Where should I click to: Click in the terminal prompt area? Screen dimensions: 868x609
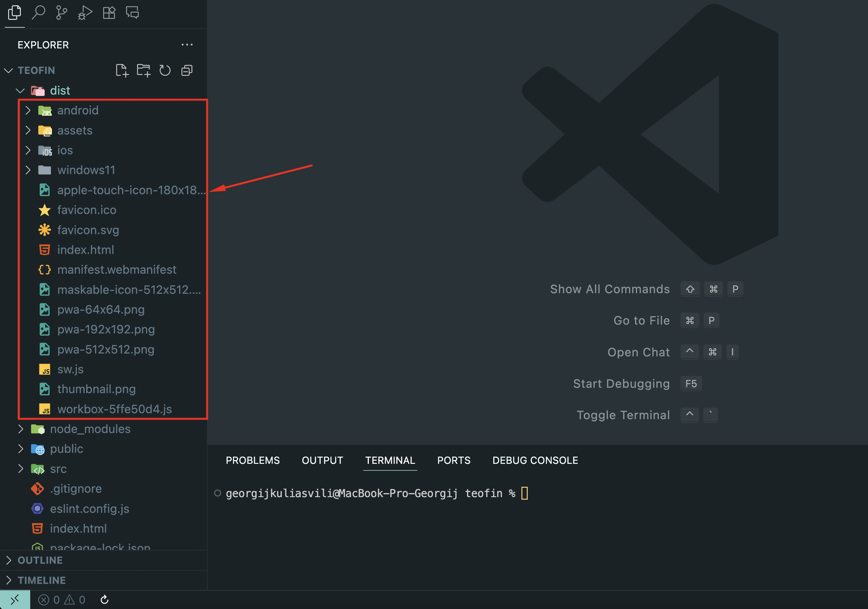coord(524,493)
